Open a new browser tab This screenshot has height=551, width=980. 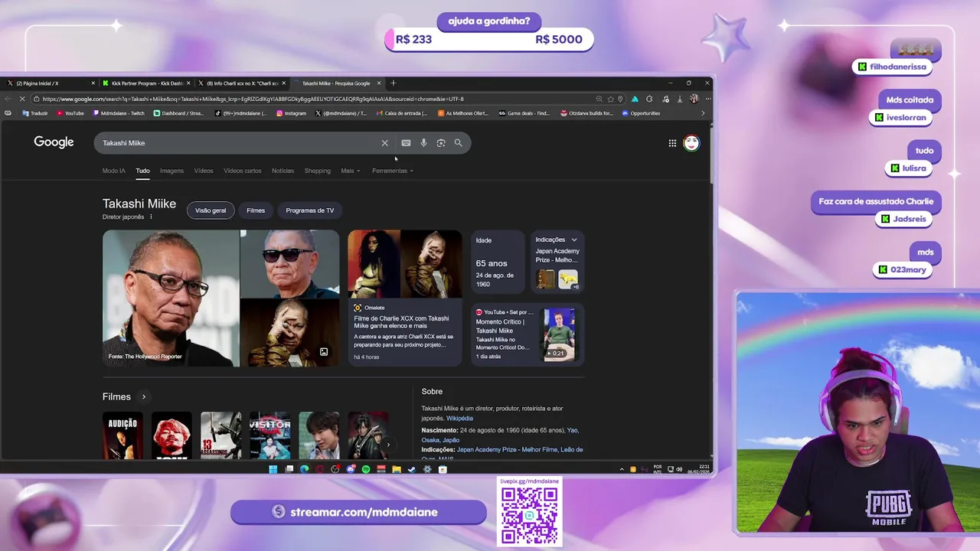point(394,83)
